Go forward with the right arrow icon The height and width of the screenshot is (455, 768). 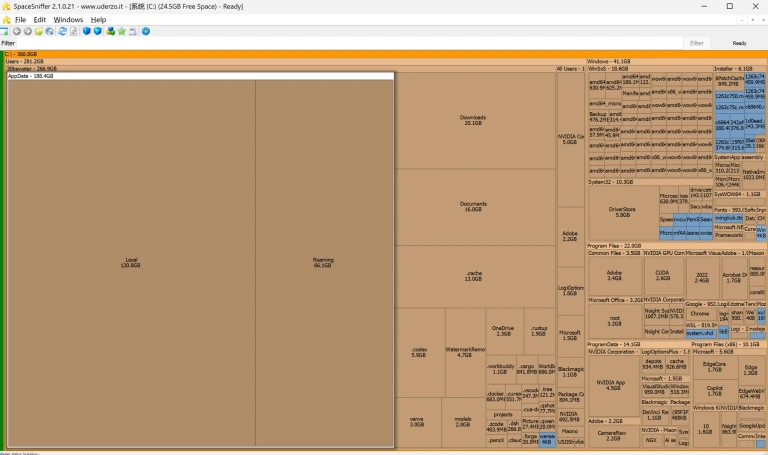[x=27, y=31]
